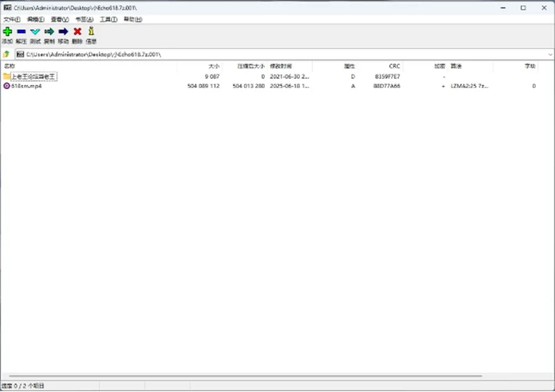Click the yellow folder icon of 上老王论坛 row
The image size is (555, 392).
pos(7,76)
